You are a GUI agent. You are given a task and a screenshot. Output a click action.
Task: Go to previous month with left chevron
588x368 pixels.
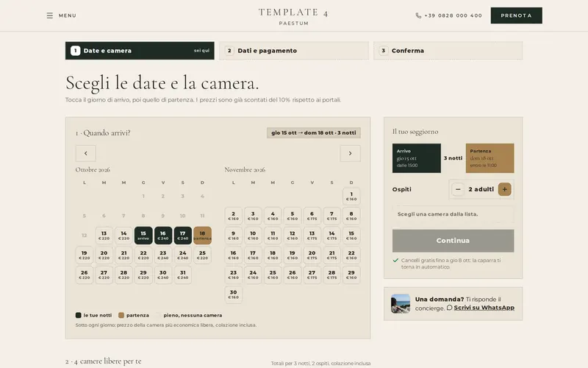click(x=86, y=153)
